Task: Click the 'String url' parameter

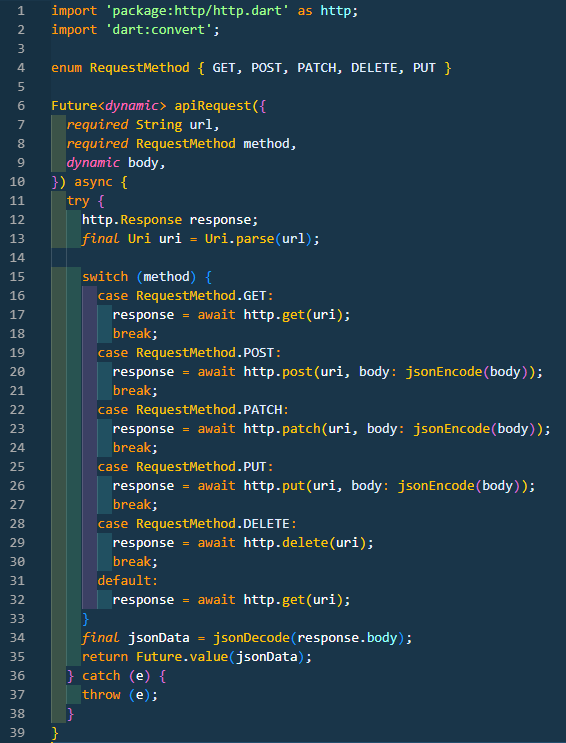Action: [174, 125]
